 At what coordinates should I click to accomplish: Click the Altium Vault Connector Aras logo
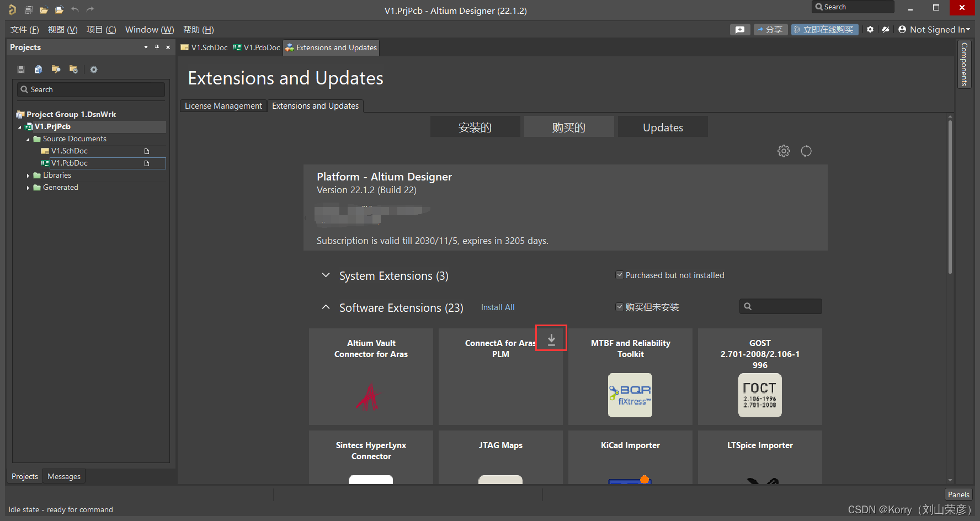(x=368, y=397)
